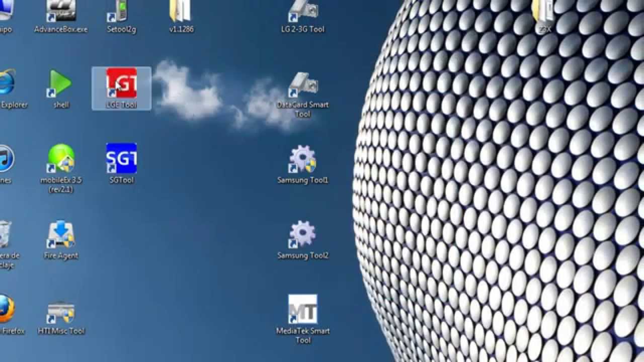The width and height of the screenshot is (644, 362).
Task: Launch the Setool2g phone shortcut
Action: click(121, 16)
